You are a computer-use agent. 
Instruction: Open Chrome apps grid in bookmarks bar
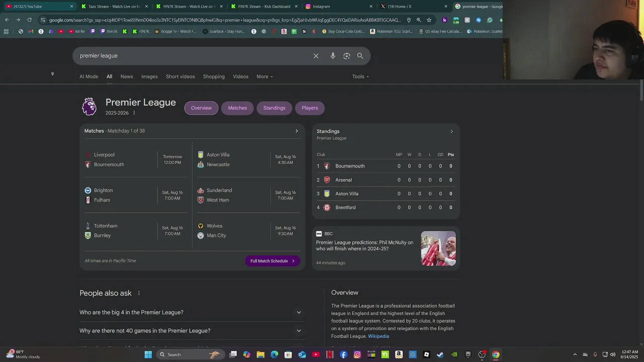click(x=6, y=31)
